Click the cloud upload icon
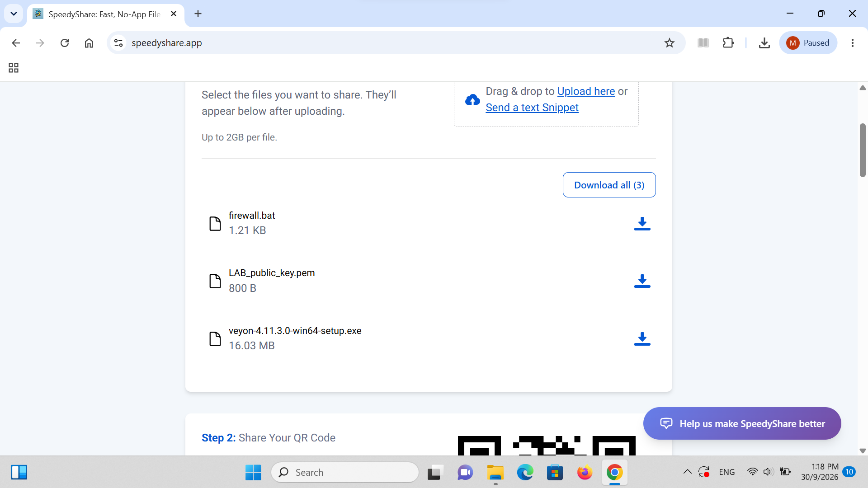868x488 pixels. pos(472,99)
